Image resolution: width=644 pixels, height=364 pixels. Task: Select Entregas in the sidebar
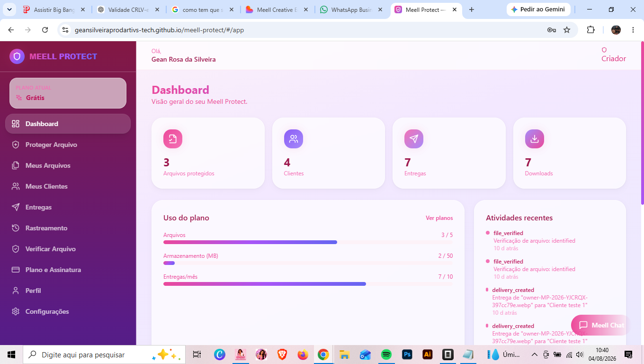pyautogui.click(x=68, y=207)
